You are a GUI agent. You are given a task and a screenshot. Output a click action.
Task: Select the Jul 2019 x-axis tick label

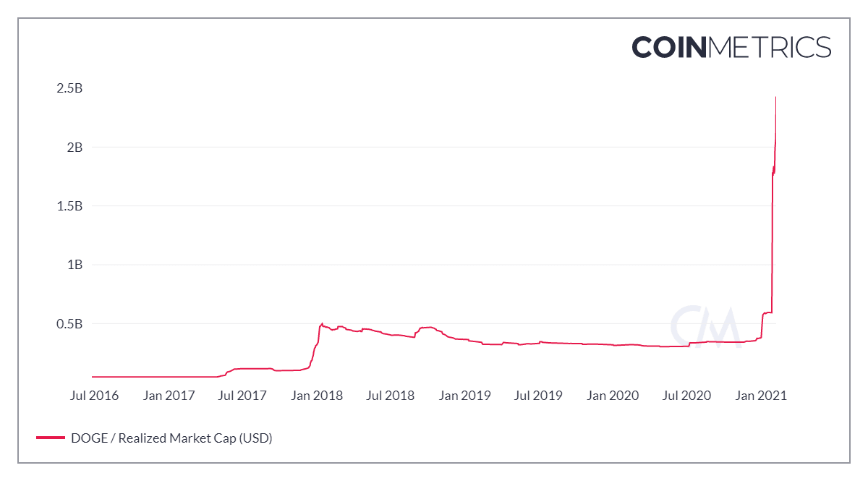[x=538, y=396]
